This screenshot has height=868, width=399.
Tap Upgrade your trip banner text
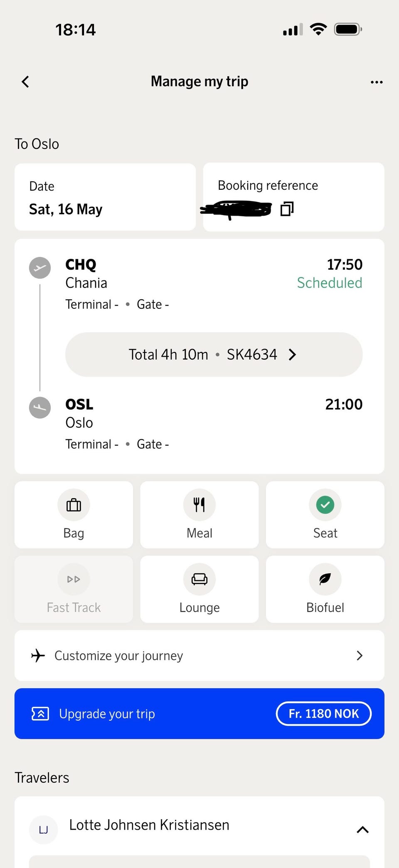(x=107, y=714)
